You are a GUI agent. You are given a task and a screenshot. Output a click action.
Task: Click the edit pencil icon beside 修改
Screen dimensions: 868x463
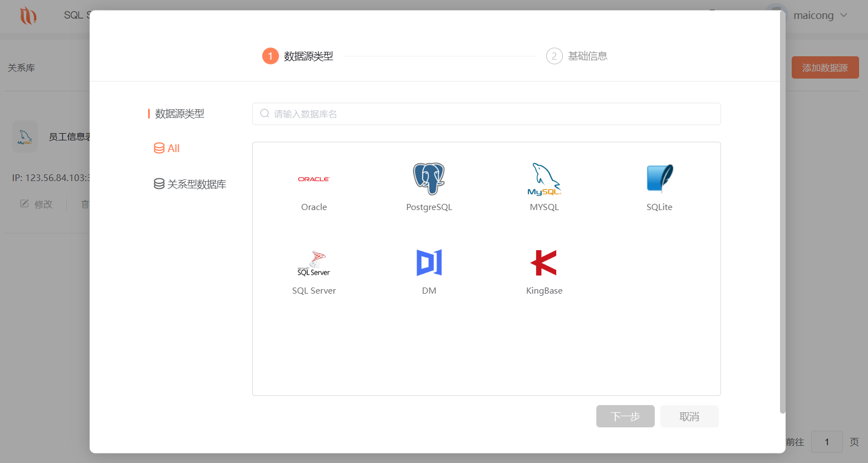click(x=24, y=204)
